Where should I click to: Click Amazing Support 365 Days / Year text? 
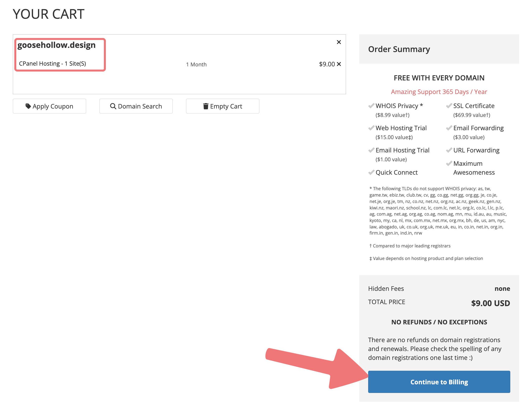(x=439, y=92)
